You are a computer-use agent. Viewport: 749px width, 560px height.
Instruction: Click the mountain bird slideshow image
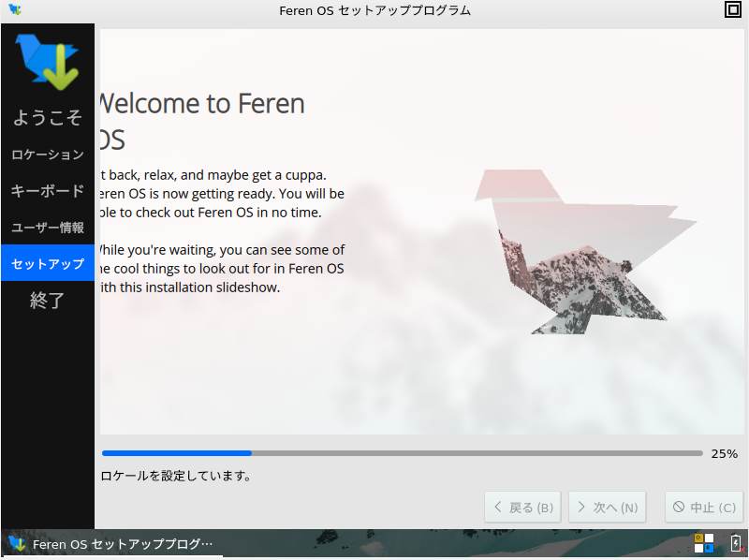[x=586, y=252]
